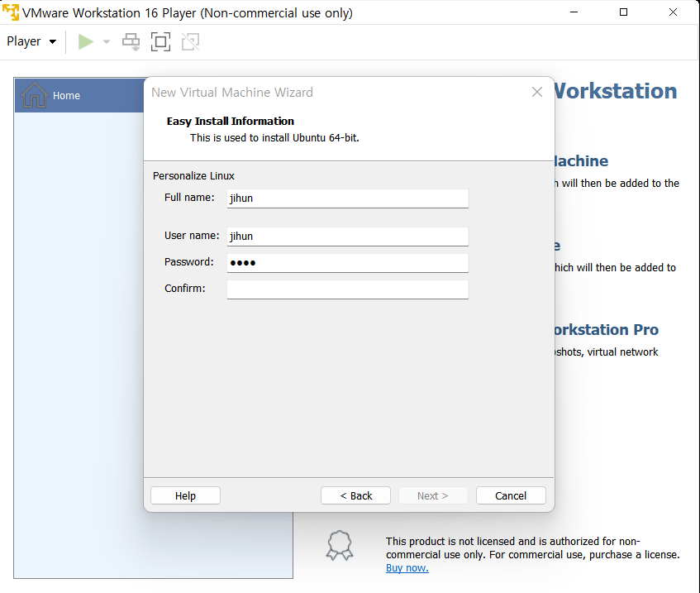Click the 'Personalize Linux' label
Viewport: 700px width, 593px height.
coord(193,175)
